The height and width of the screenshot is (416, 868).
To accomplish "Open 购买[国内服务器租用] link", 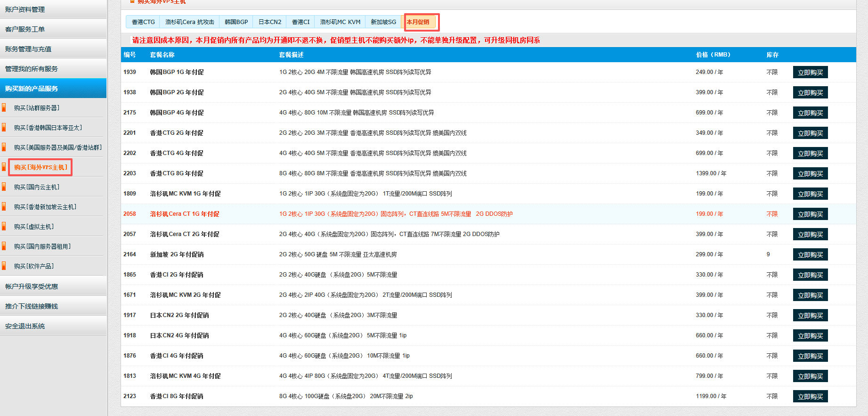I will click(42, 246).
